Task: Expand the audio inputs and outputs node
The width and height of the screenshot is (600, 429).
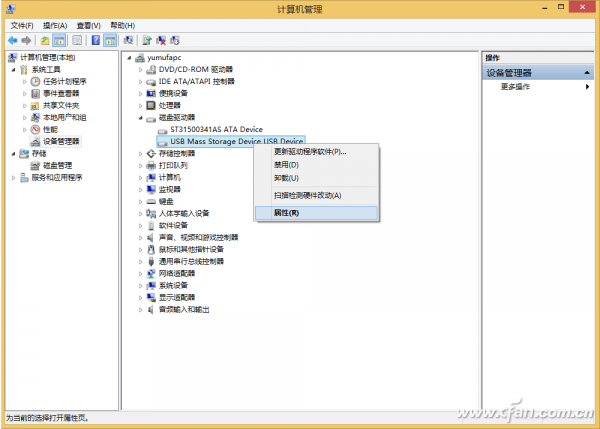Action: click(x=140, y=310)
